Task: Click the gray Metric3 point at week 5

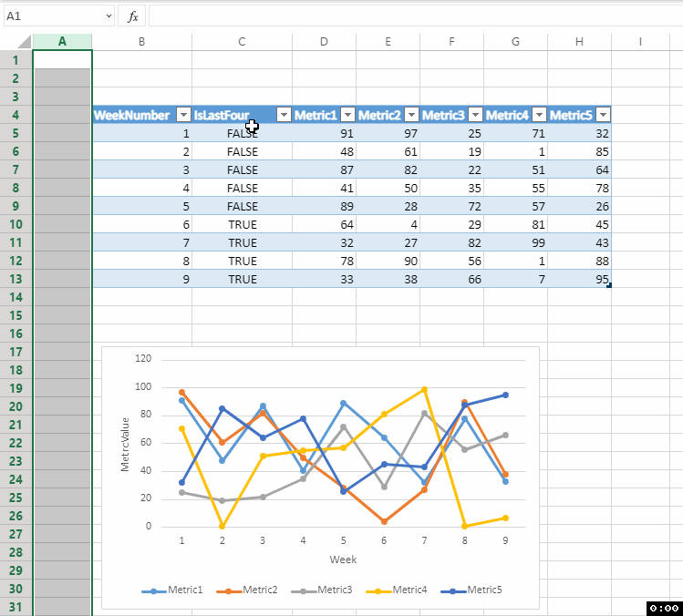Action: click(x=343, y=427)
